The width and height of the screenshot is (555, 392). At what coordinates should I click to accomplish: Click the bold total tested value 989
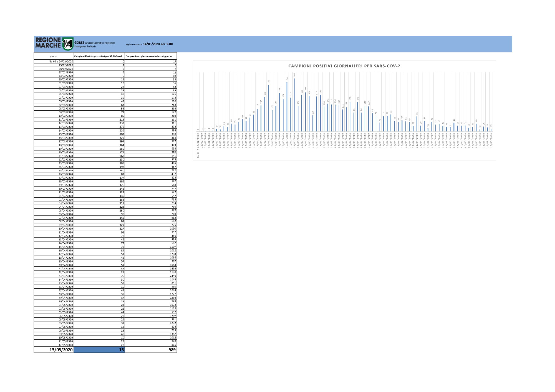point(172,350)
